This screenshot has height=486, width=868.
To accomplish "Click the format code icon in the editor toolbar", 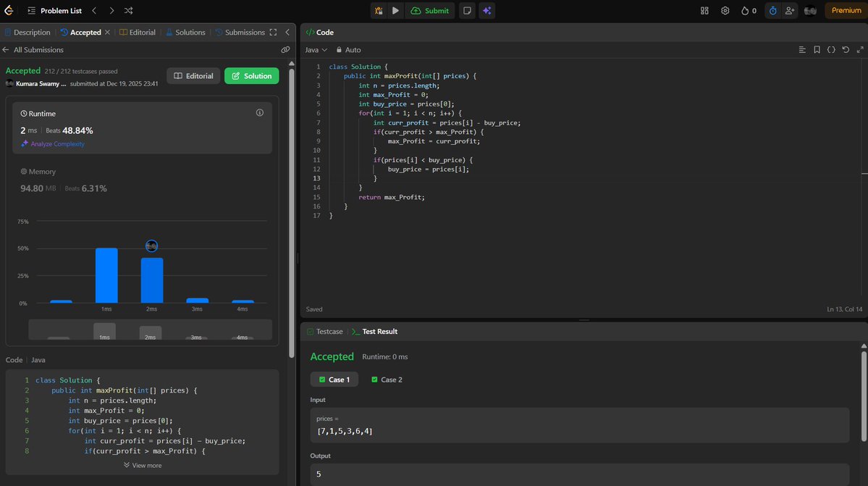I will click(x=832, y=49).
